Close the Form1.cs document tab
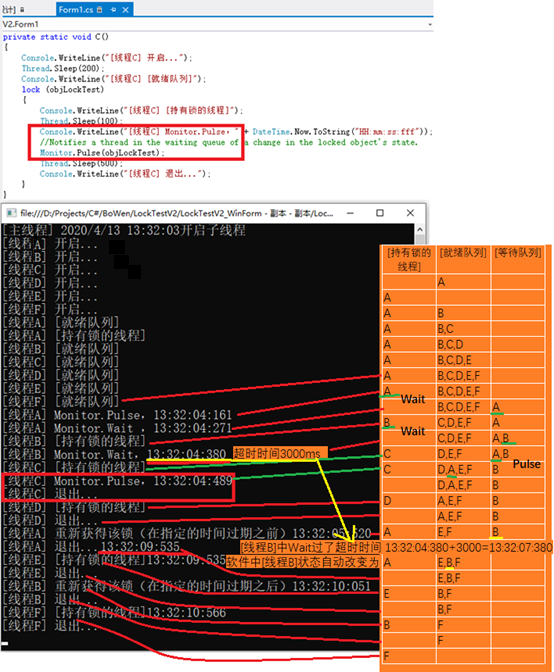 pyautogui.click(x=126, y=9)
